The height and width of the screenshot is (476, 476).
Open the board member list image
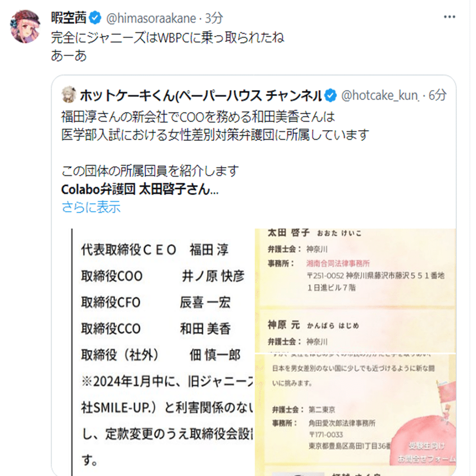[x=163, y=352]
